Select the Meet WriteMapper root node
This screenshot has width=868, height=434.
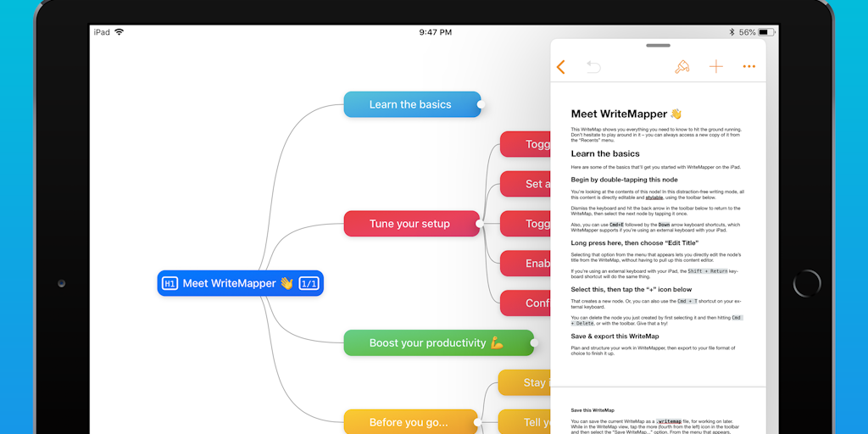(240, 283)
